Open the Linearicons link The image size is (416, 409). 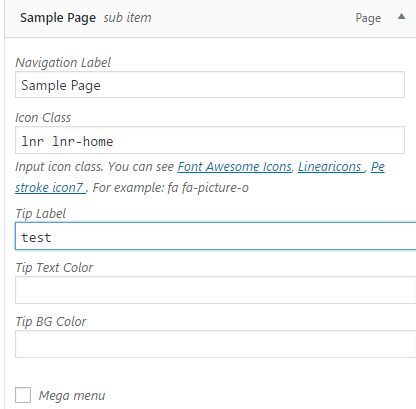point(329,166)
